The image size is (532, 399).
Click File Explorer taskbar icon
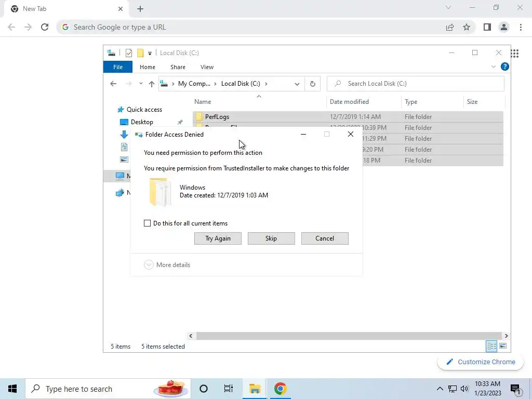(x=255, y=389)
